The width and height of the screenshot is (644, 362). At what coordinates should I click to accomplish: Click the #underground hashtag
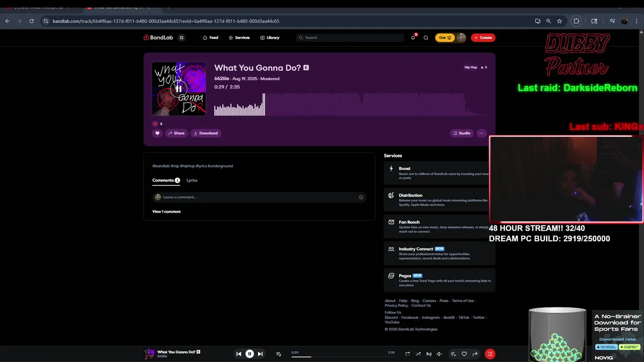[x=220, y=166]
